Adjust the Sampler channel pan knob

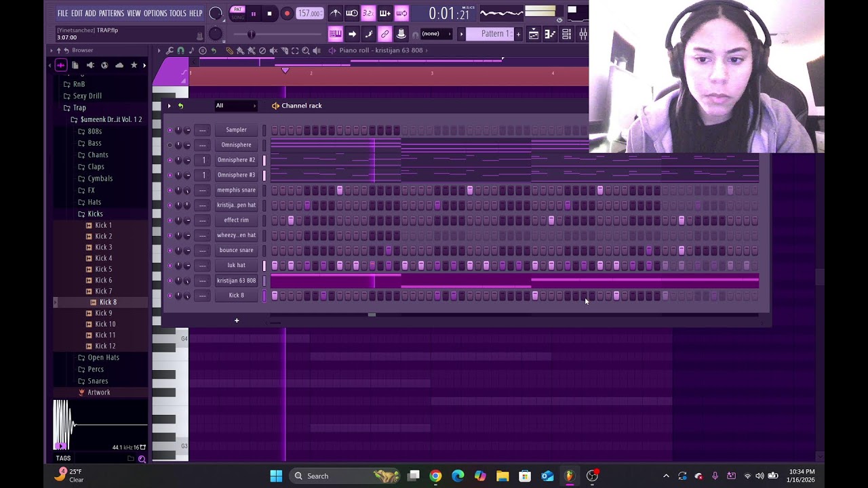tap(178, 130)
